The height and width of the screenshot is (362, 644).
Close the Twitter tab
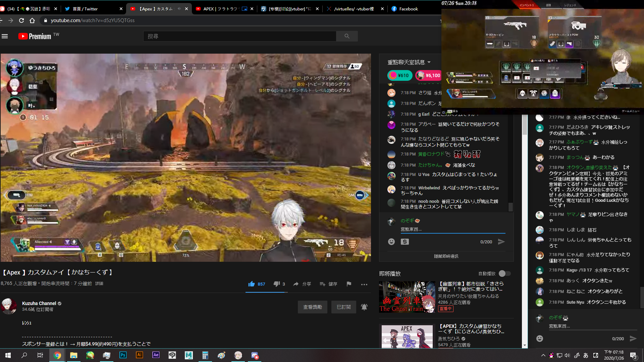coord(121,9)
